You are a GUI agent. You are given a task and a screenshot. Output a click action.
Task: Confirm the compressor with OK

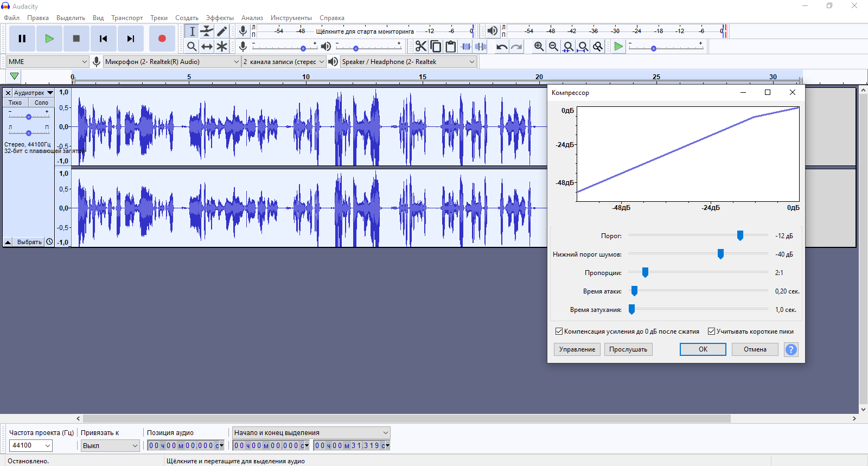click(703, 349)
